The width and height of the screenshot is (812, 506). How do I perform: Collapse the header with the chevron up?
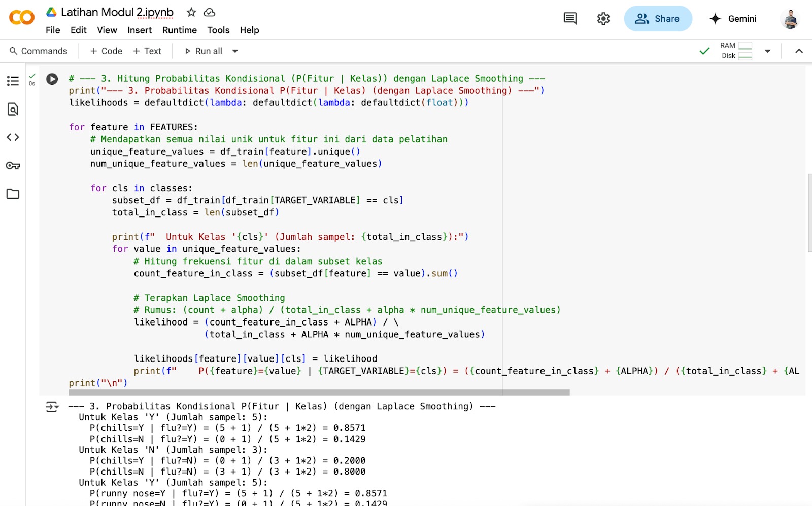799,51
